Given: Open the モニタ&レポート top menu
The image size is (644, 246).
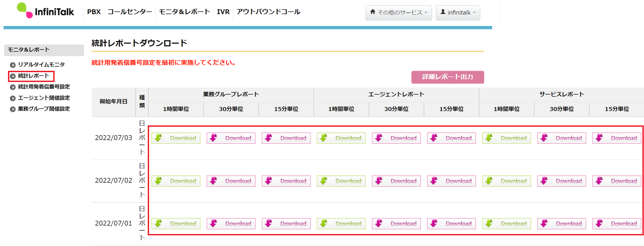Looking at the screenshot, I should pos(184,12).
